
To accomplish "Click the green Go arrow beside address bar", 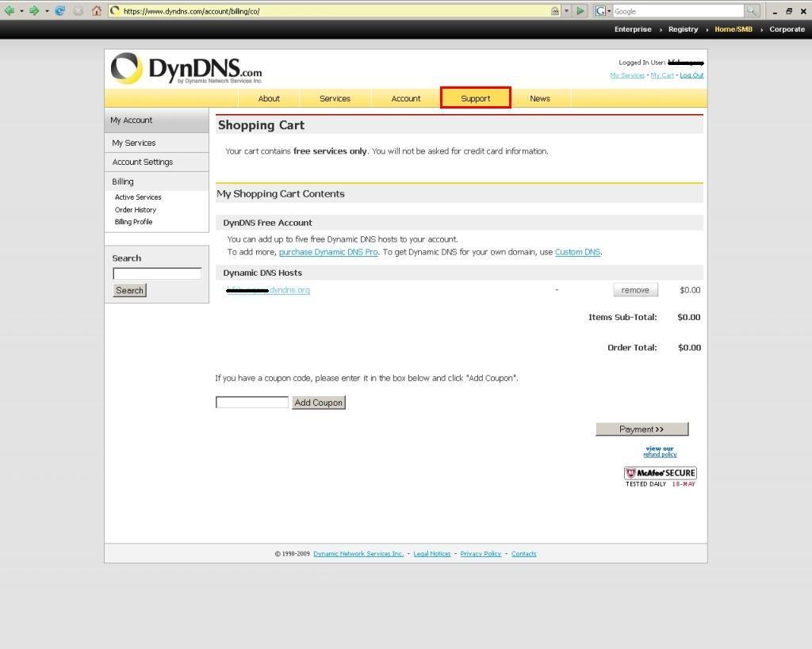I will (580, 11).
